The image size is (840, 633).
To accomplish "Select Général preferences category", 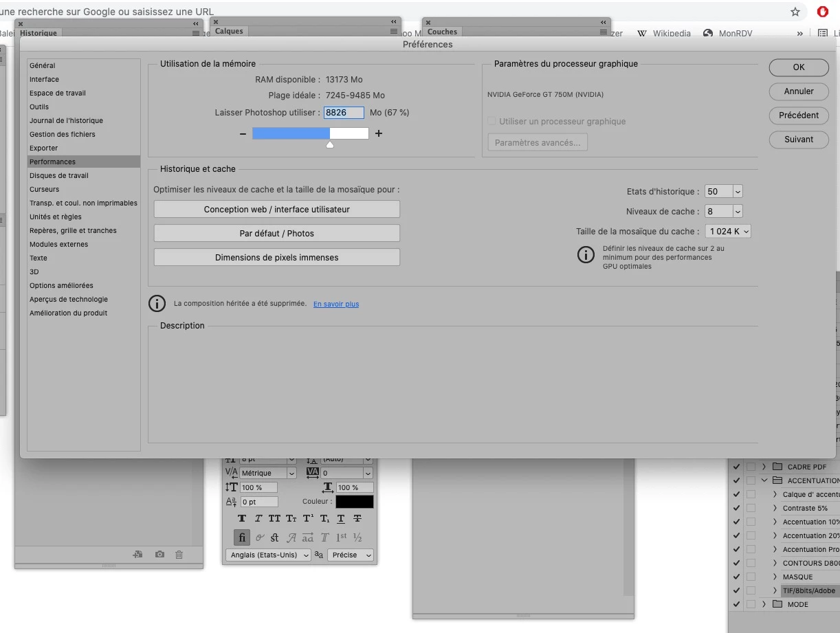I will point(83,65).
